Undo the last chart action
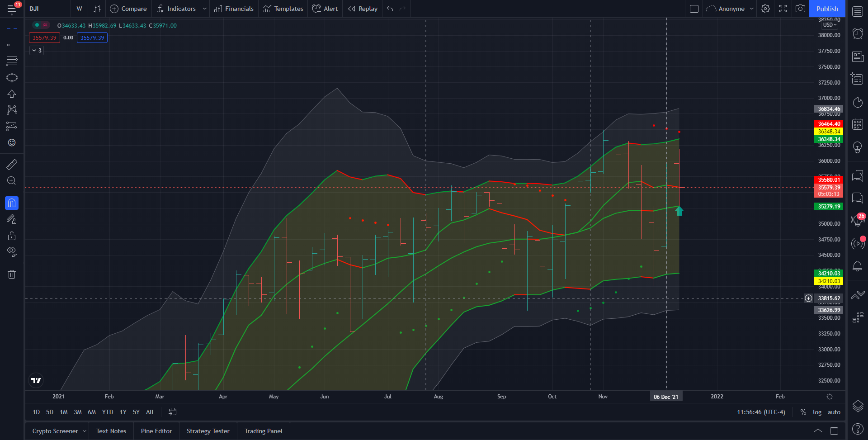Image resolution: width=868 pixels, height=440 pixels. click(390, 9)
